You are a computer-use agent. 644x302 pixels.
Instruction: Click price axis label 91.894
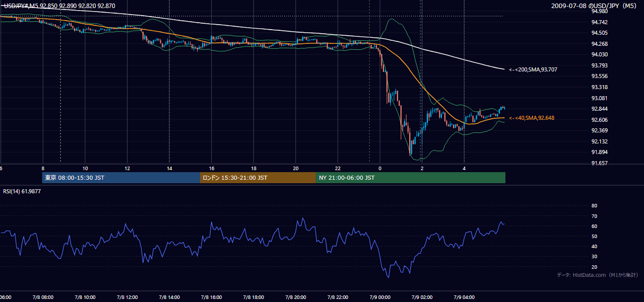point(599,152)
